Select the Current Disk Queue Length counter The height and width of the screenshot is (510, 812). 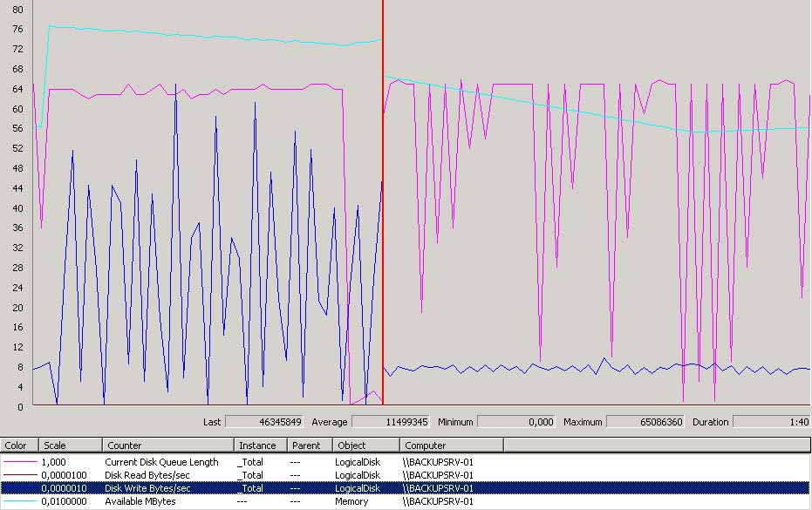click(161, 462)
